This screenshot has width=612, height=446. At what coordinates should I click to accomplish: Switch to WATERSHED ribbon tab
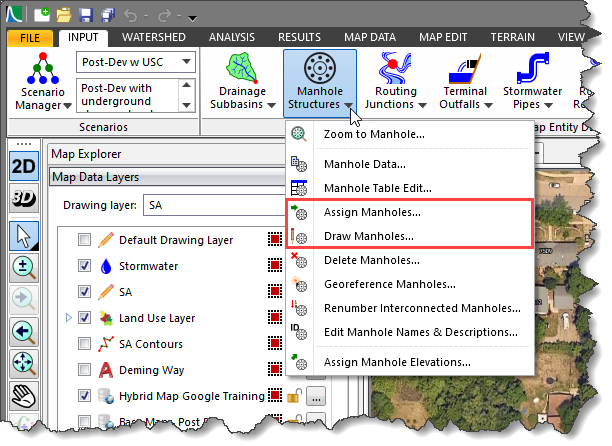(x=154, y=37)
